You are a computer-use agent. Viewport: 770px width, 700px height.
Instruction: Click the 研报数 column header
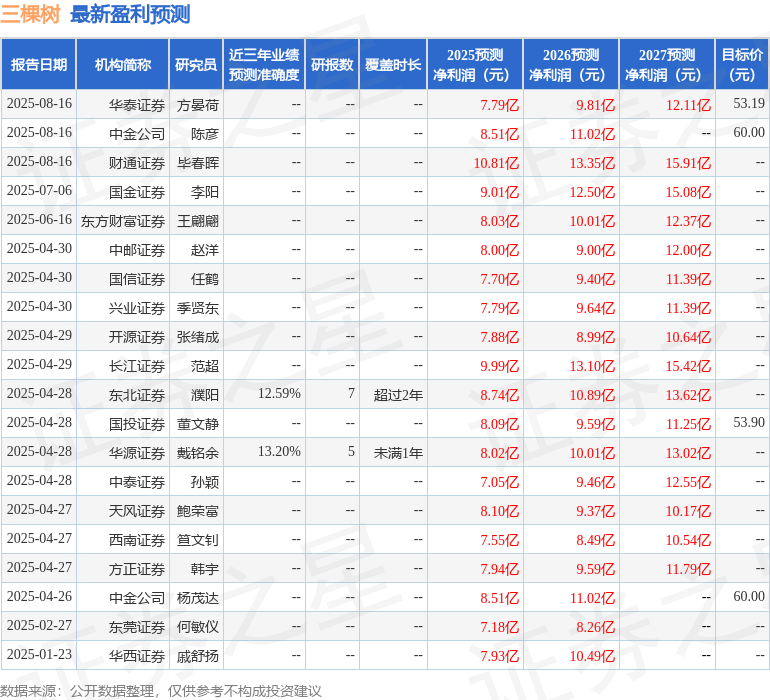[x=332, y=65]
